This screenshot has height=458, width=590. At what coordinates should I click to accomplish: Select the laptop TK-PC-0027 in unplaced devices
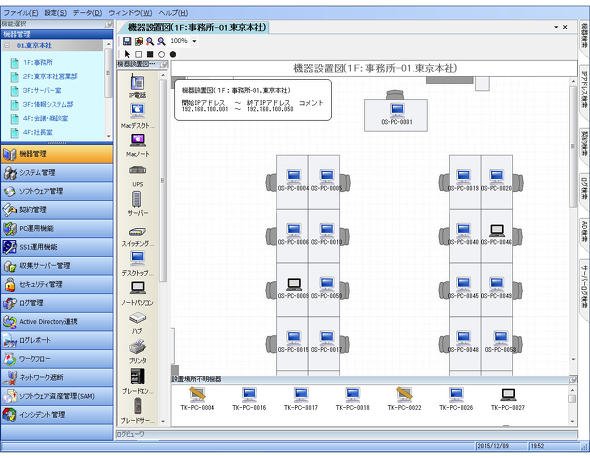click(x=508, y=399)
